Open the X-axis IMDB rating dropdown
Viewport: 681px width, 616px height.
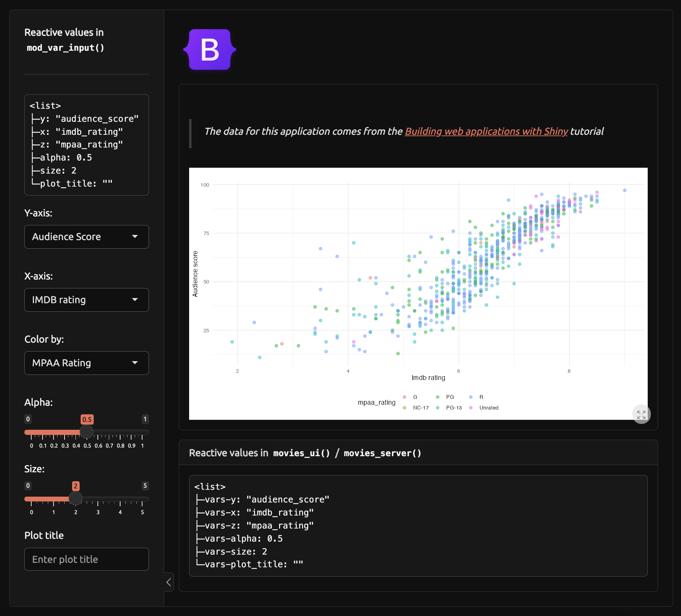tap(86, 300)
